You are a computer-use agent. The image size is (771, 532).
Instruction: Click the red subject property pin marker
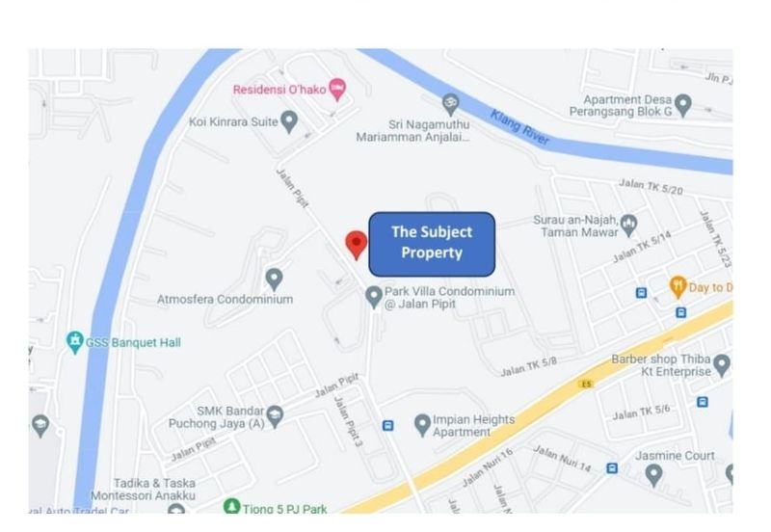coord(356,246)
